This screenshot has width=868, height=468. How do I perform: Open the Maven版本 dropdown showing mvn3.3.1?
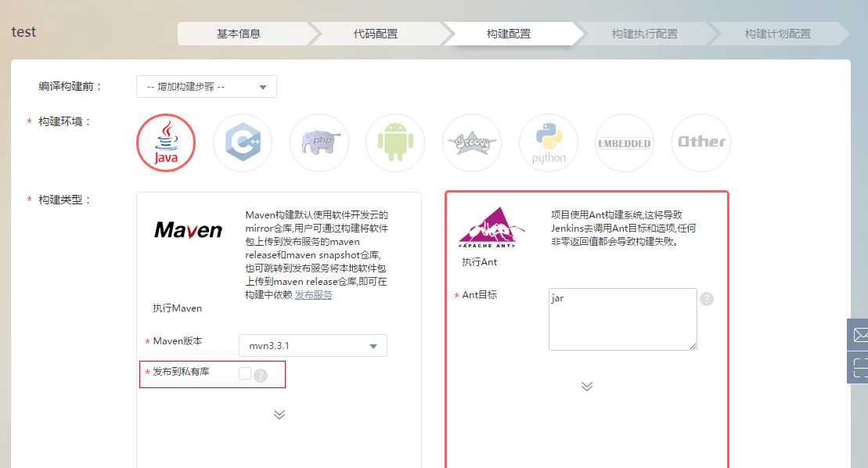coord(312,345)
